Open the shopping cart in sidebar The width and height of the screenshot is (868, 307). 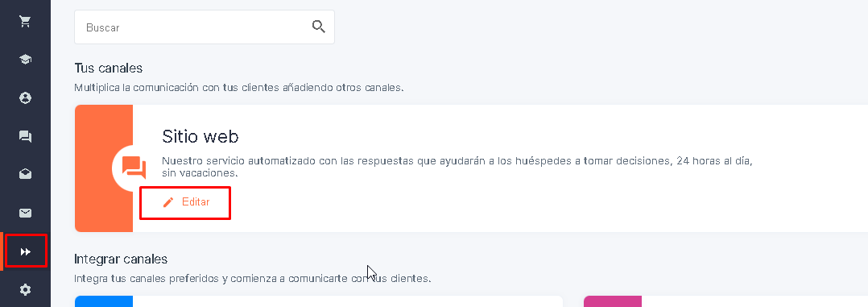click(x=25, y=22)
